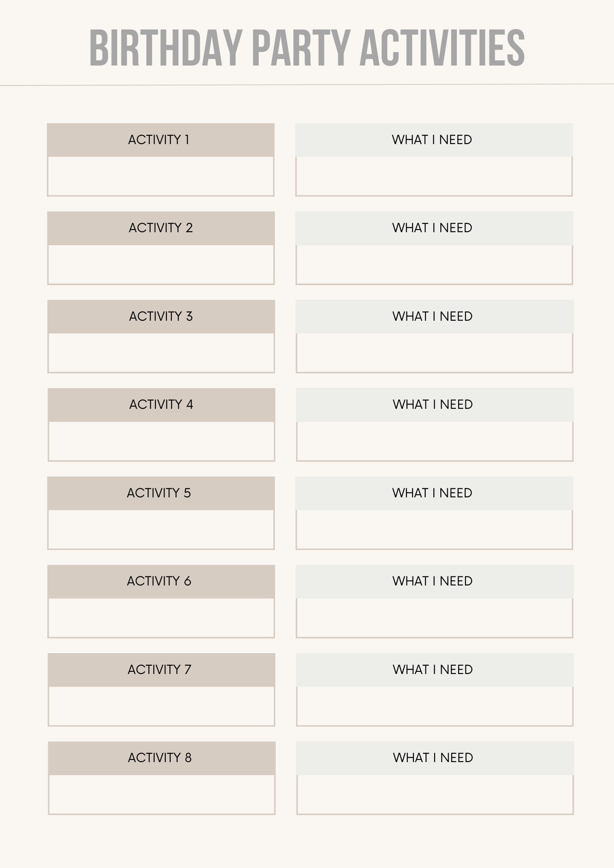Image resolution: width=614 pixels, height=868 pixels.
Task: Click the What I Need header beside Activity 2
Action: 434,228
